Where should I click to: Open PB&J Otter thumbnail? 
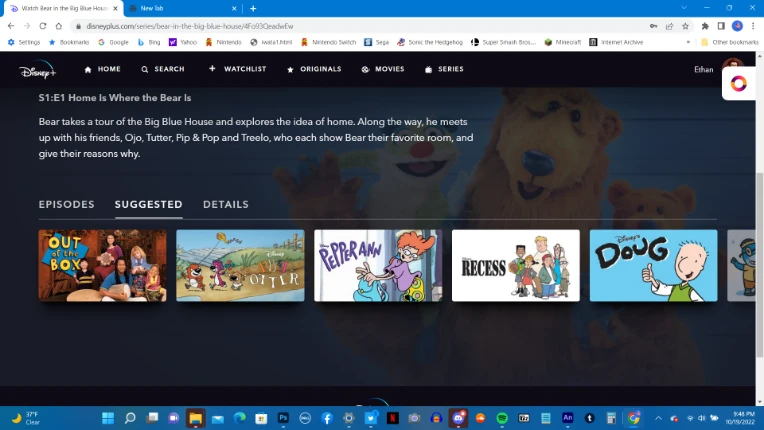point(240,265)
